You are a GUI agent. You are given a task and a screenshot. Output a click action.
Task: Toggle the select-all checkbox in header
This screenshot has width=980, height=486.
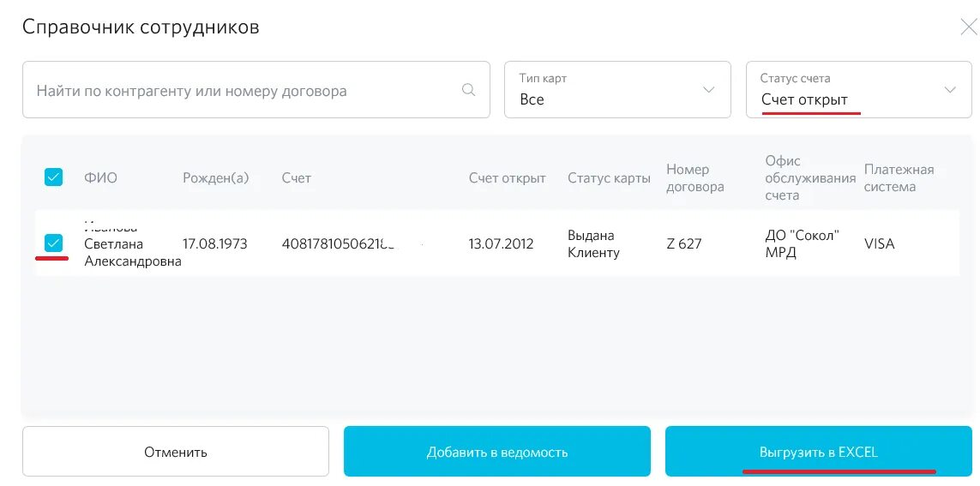point(54,177)
